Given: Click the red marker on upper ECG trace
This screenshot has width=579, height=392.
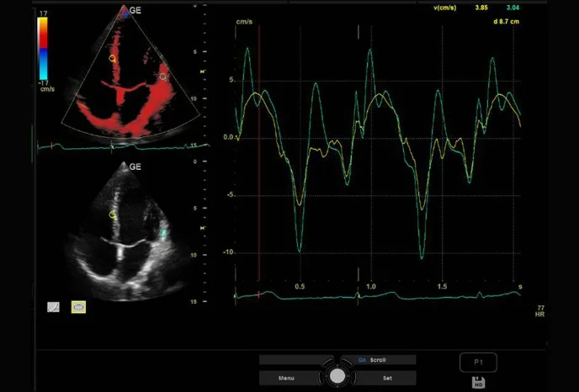Looking at the screenshot, I should tap(52, 146).
